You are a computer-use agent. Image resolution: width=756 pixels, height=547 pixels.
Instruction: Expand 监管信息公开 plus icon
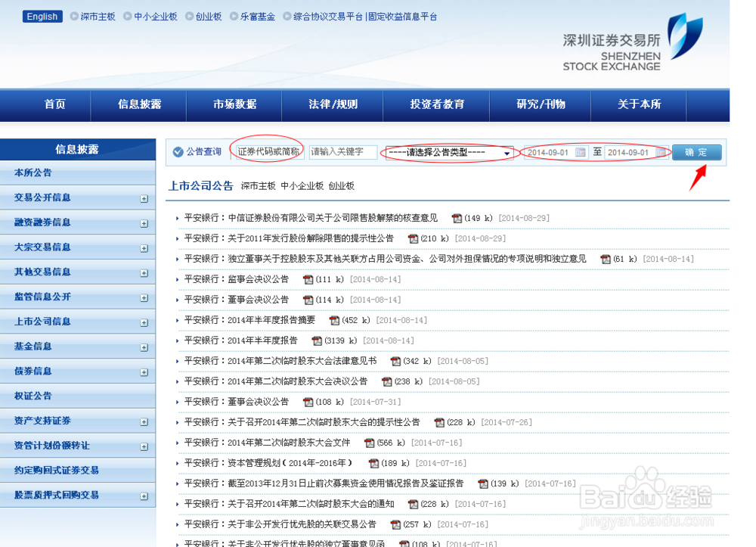[x=144, y=298]
